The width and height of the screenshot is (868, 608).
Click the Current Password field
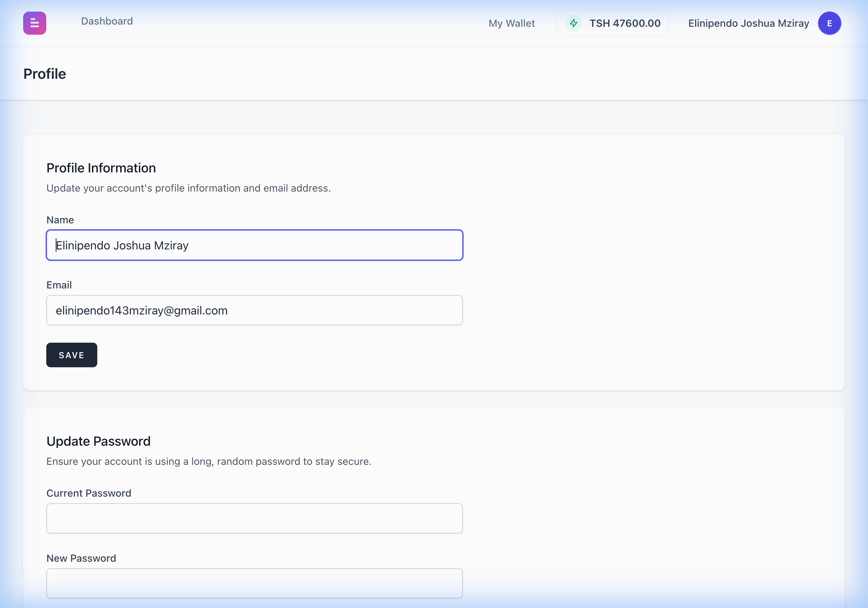coord(254,518)
